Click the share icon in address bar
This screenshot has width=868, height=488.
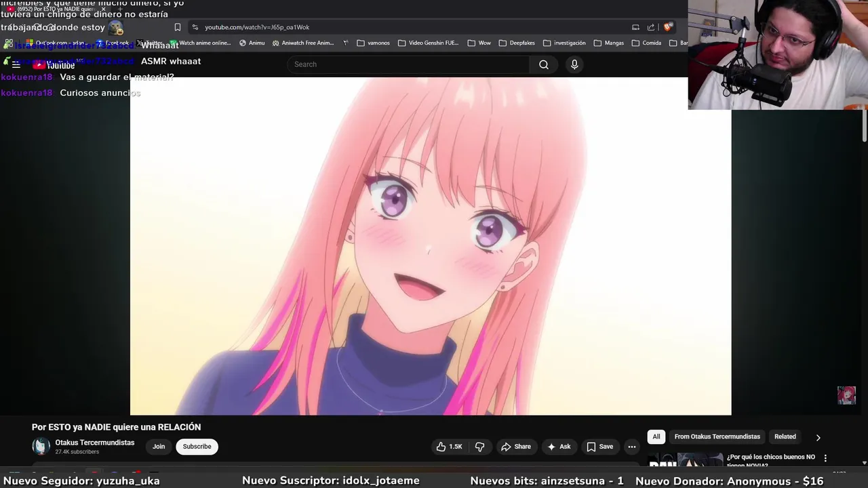pyautogui.click(x=651, y=27)
